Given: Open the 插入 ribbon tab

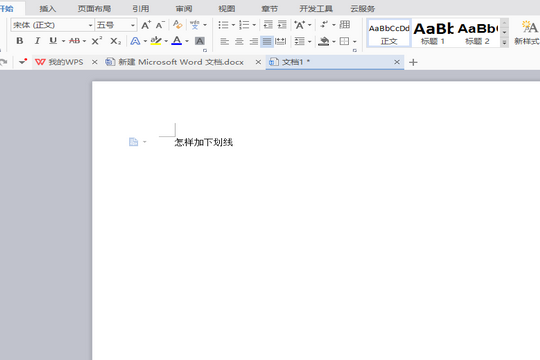Looking at the screenshot, I should [x=48, y=9].
